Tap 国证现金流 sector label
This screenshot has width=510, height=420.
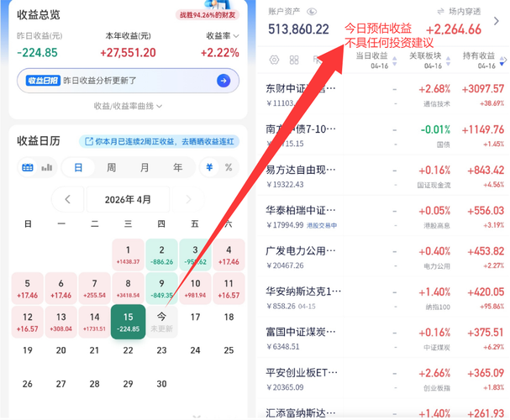[x=434, y=185]
